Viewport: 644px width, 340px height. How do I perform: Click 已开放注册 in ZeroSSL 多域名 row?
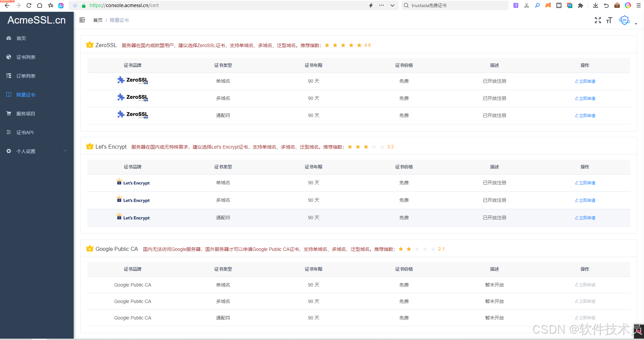[494, 98]
